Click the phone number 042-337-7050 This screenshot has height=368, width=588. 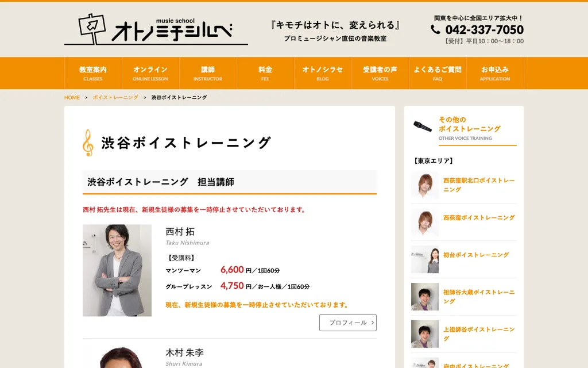click(484, 29)
